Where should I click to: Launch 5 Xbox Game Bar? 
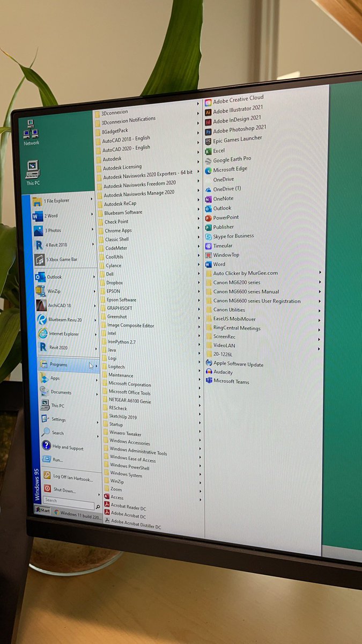pyautogui.click(x=56, y=260)
